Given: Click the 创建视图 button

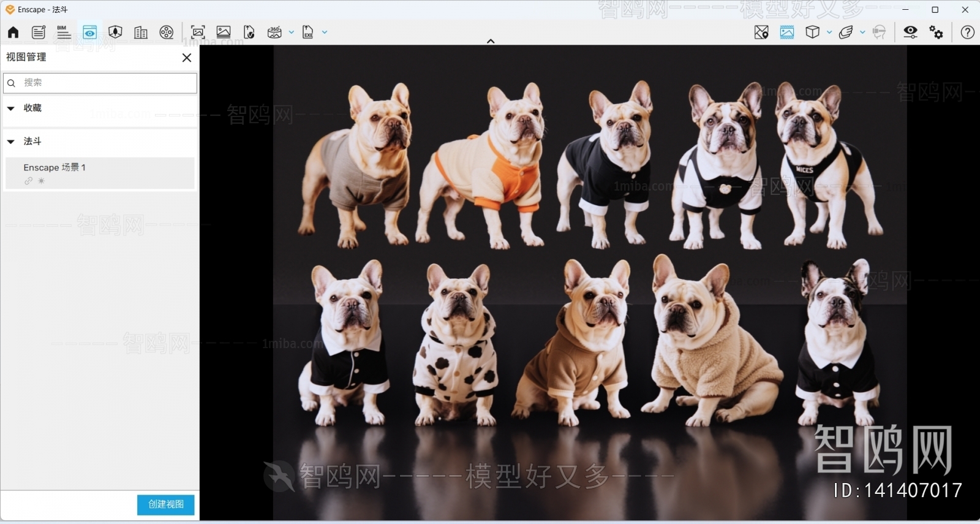Looking at the screenshot, I should 166,504.
